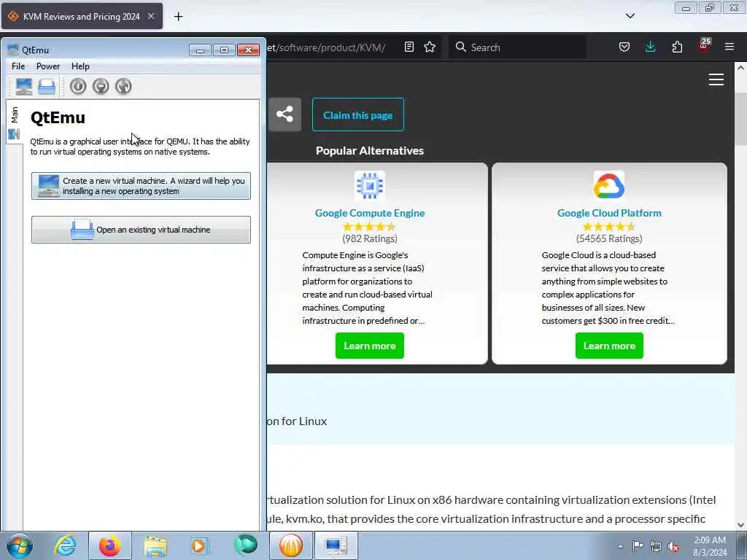Launch Internet Explorer from the taskbar
747x560 pixels.
point(65,545)
